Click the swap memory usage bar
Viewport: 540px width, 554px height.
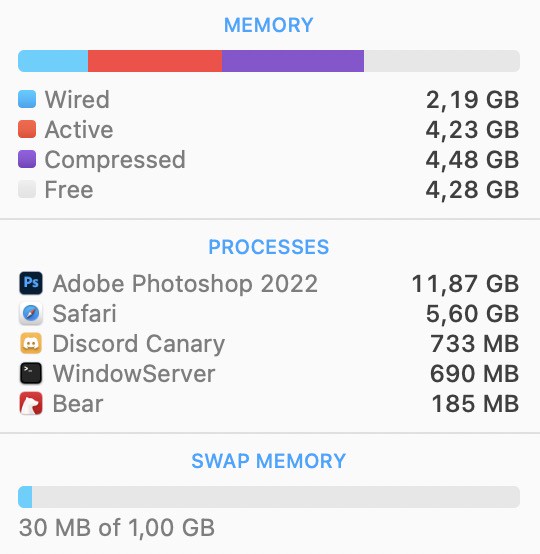pyautogui.click(x=269, y=497)
